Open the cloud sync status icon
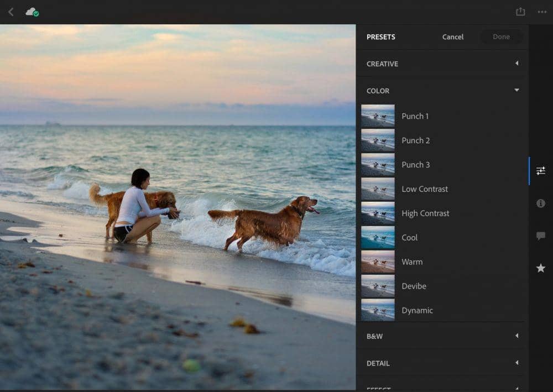Screen dimensions: 553x392 [32, 12]
